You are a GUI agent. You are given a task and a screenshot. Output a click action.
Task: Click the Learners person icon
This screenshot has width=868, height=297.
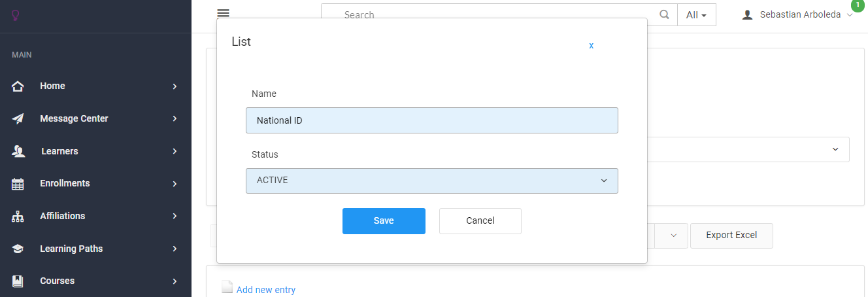tap(18, 152)
